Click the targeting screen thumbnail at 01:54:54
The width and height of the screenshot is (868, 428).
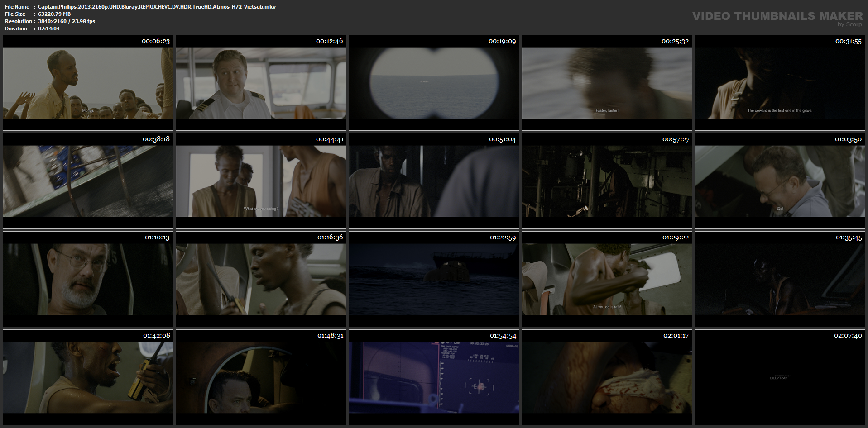(x=434, y=377)
